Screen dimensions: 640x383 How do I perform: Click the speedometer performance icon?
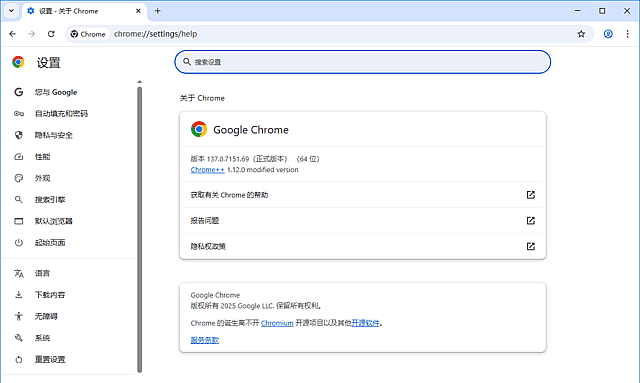click(19, 157)
